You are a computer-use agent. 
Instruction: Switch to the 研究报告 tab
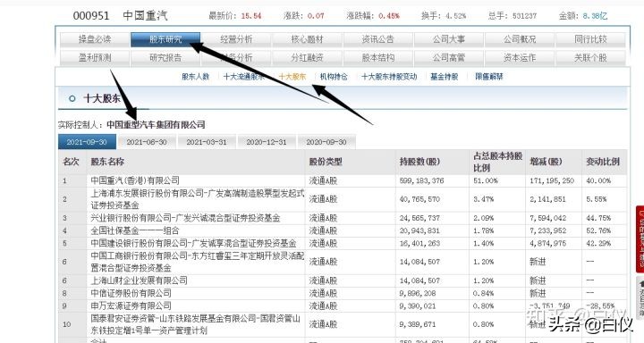(x=165, y=58)
